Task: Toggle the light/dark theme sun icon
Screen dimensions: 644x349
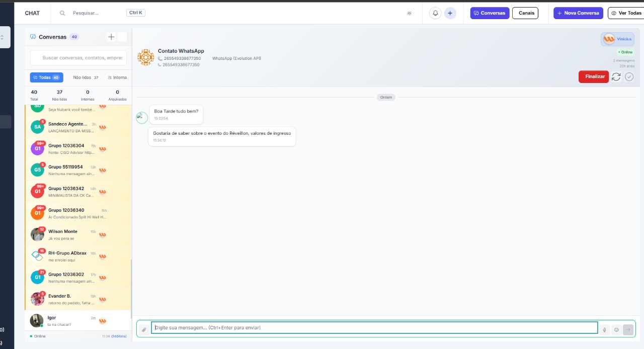Action: click(x=410, y=13)
